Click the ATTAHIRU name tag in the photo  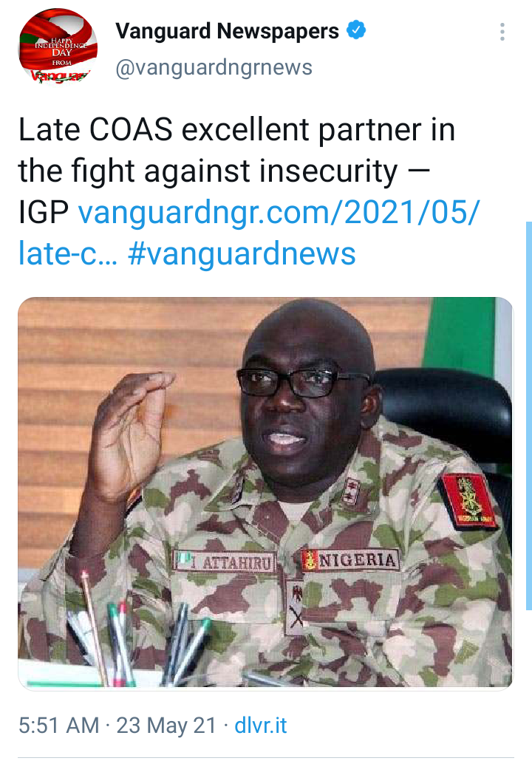click(223, 562)
